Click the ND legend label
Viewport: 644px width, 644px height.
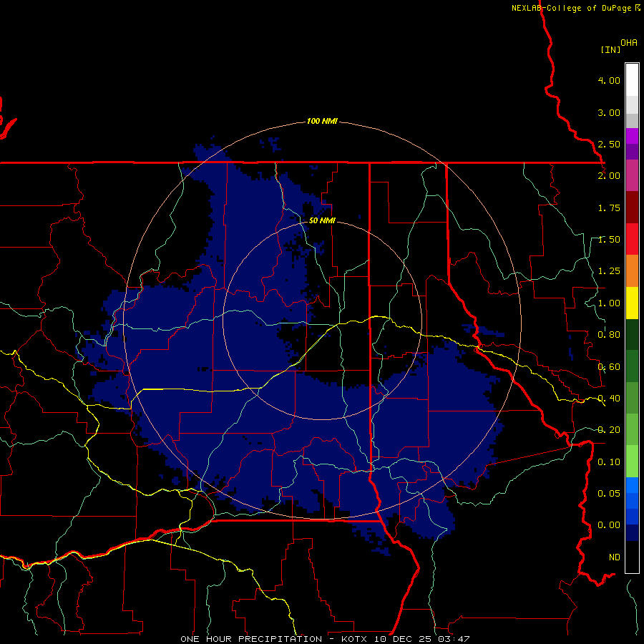615,557
